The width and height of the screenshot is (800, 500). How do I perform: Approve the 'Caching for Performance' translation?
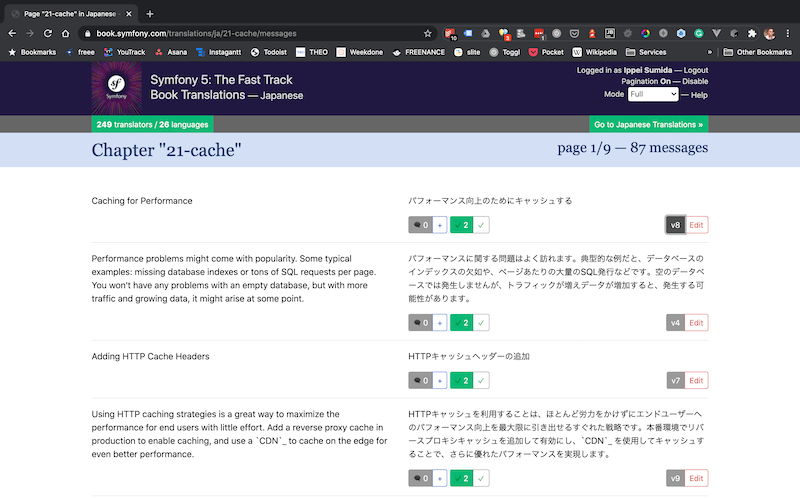click(481, 225)
